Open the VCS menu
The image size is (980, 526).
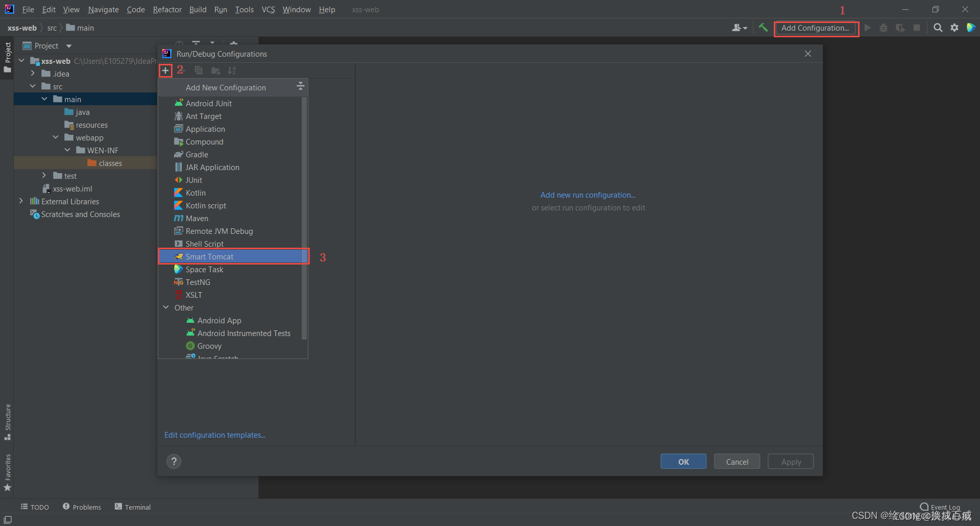[x=268, y=10]
